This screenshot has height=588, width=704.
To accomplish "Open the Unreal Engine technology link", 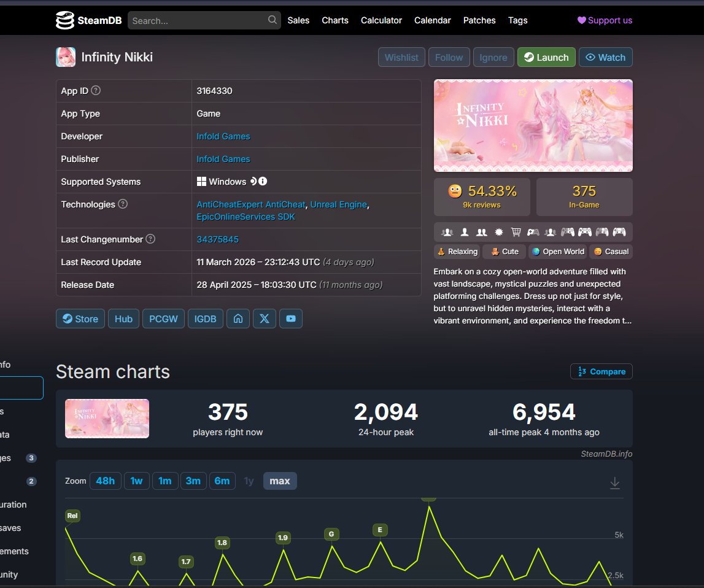I will click(x=339, y=204).
